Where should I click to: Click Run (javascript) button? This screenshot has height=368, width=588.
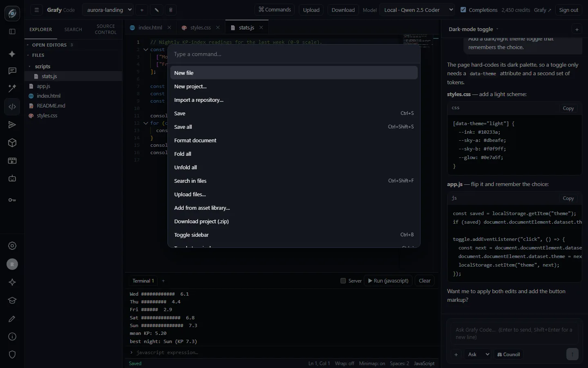click(388, 281)
